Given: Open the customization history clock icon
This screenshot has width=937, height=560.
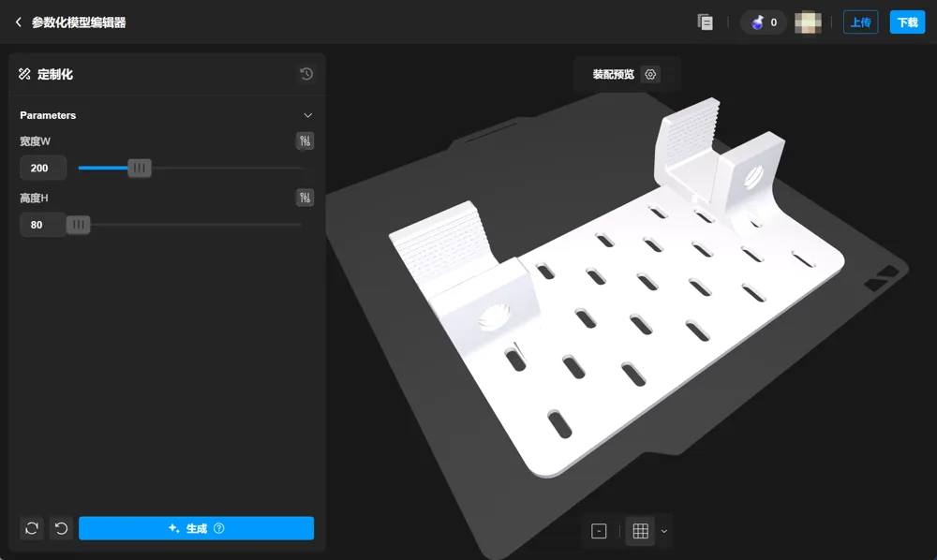Looking at the screenshot, I should coord(306,74).
